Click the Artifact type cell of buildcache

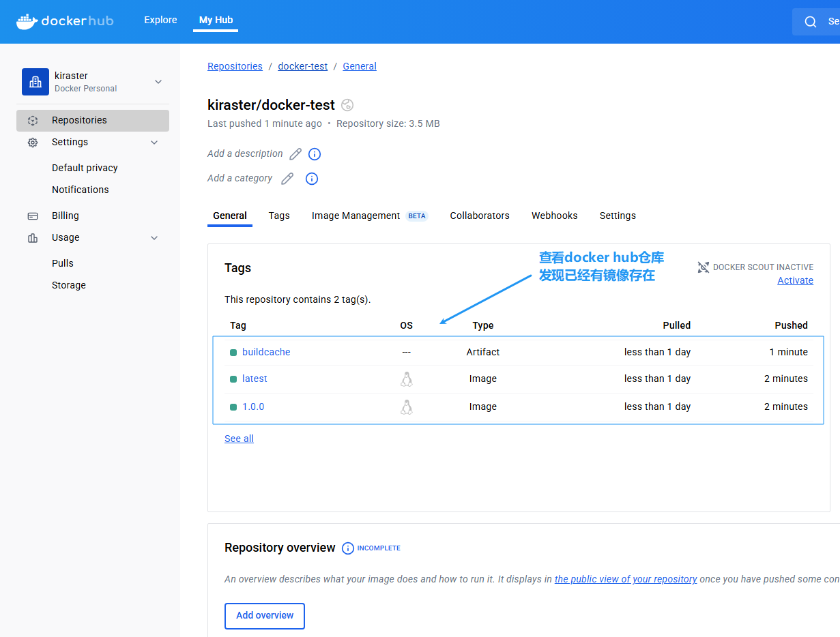click(483, 352)
